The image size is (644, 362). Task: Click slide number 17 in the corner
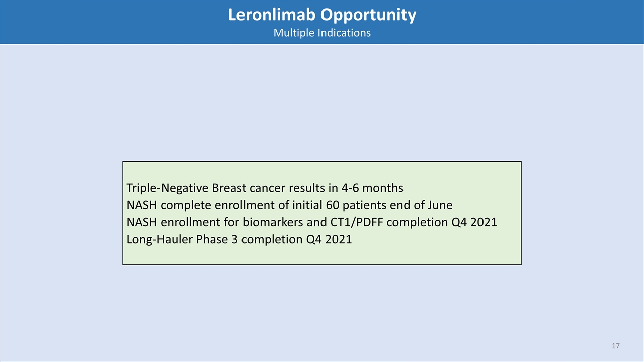tap(616, 346)
